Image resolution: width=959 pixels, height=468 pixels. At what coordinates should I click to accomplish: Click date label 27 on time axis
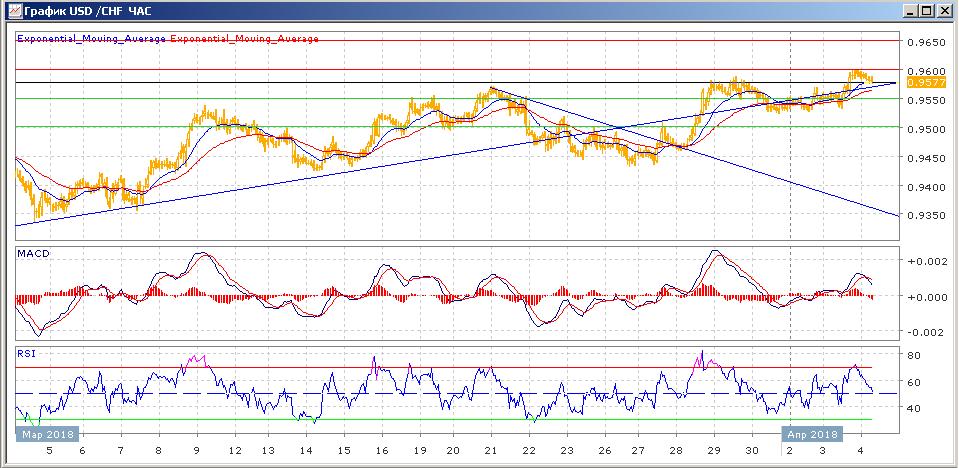click(x=638, y=451)
